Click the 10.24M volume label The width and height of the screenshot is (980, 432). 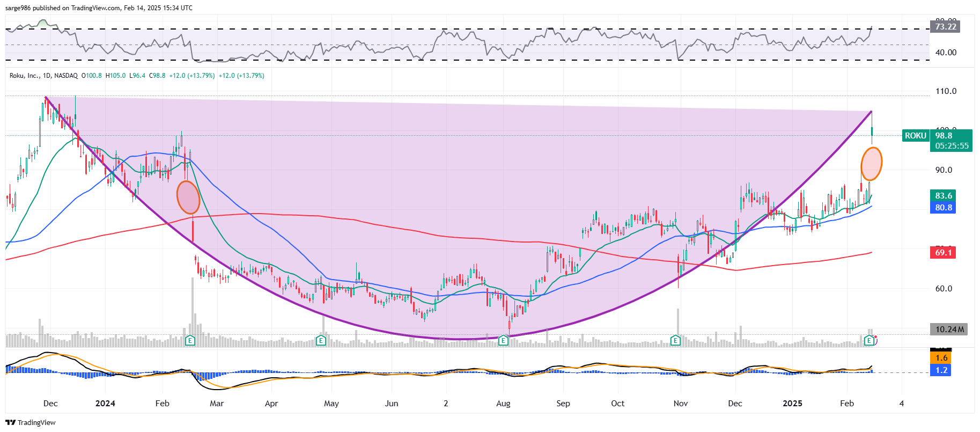pyautogui.click(x=949, y=330)
